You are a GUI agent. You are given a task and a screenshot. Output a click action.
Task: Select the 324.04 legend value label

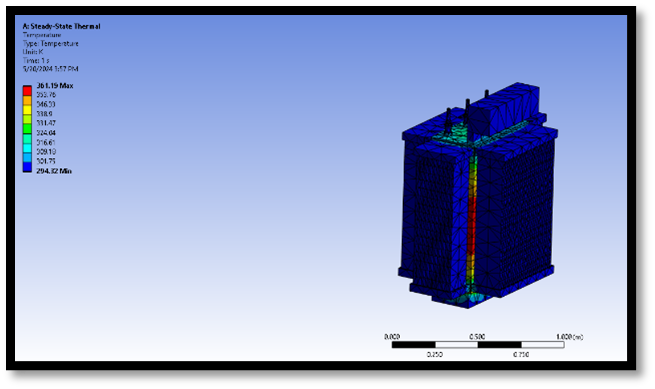(46, 133)
